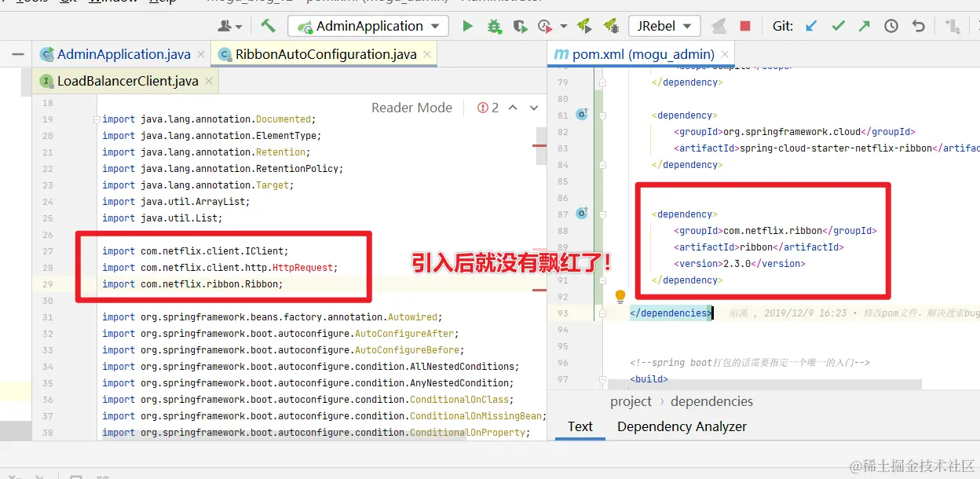Click the ConditionalOnMissingBean import line

324,416
